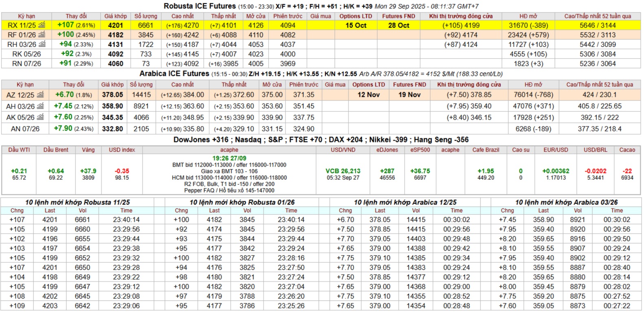Click the 19 Nov Futures FND cell
The height and width of the screenshot is (312, 644).
click(x=409, y=95)
